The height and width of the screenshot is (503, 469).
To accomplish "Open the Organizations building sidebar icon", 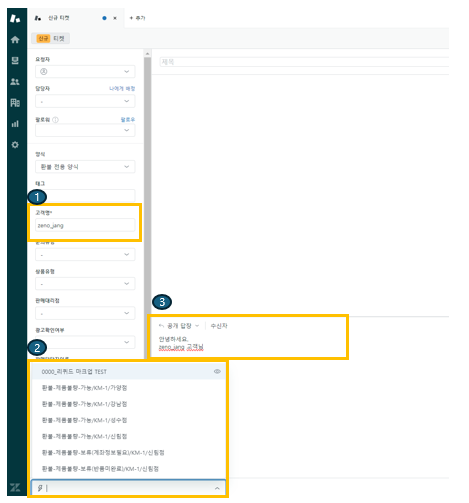I will click(x=15, y=103).
